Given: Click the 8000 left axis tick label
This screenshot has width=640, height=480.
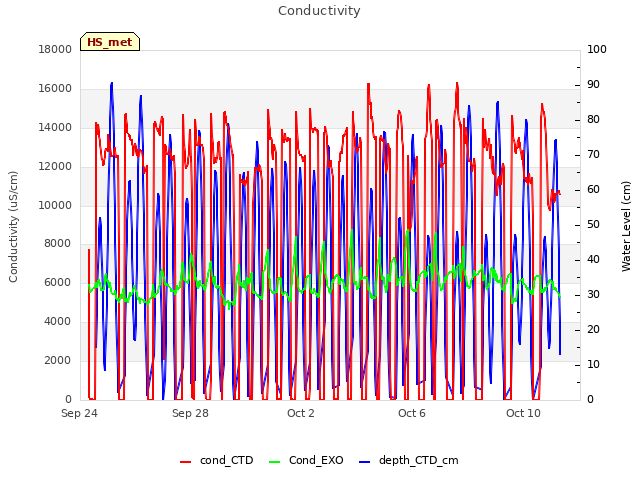Looking at the screenshot, I should 58,244.
